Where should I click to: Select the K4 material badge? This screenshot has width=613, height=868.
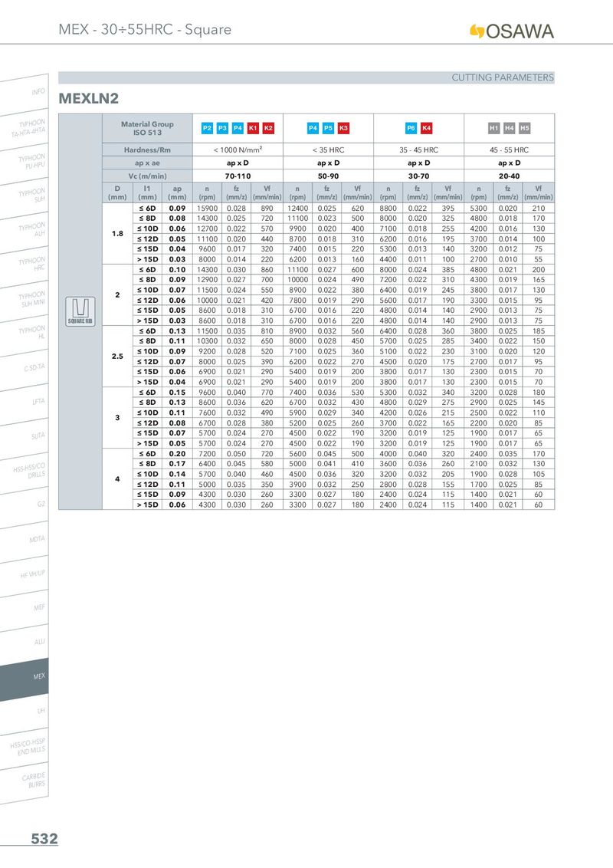point(427,128)
